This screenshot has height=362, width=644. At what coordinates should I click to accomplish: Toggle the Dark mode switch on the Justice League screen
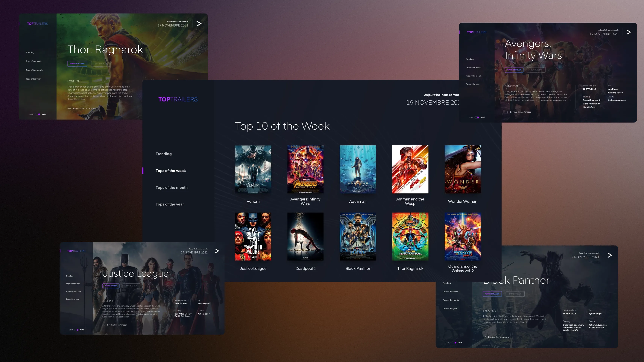[x=77, y=330]
